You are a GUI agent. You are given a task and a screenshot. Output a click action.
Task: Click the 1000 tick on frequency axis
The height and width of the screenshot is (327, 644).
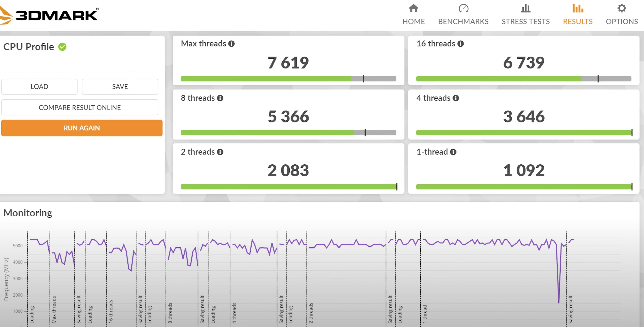(x=18, y=311)
